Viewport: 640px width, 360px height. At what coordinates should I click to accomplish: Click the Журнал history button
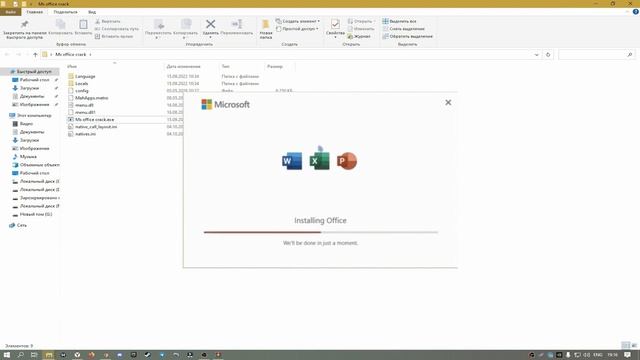tap(359, 36)
